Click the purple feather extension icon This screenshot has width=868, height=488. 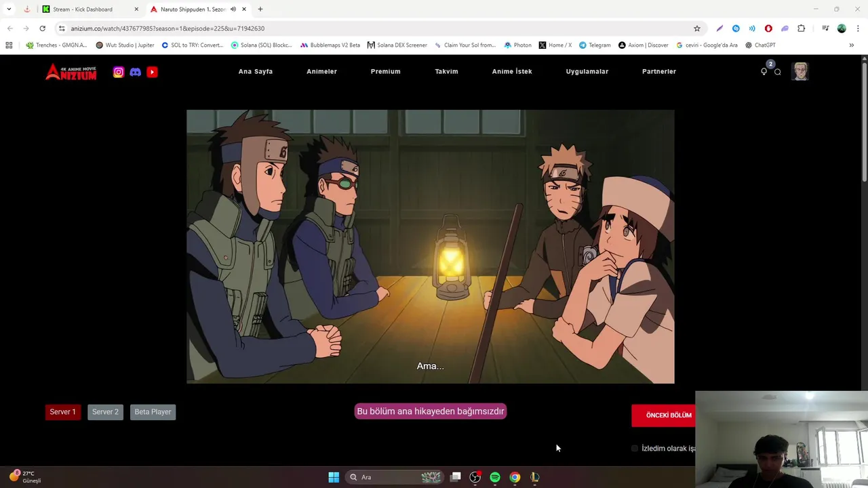[x=719, y=28]
